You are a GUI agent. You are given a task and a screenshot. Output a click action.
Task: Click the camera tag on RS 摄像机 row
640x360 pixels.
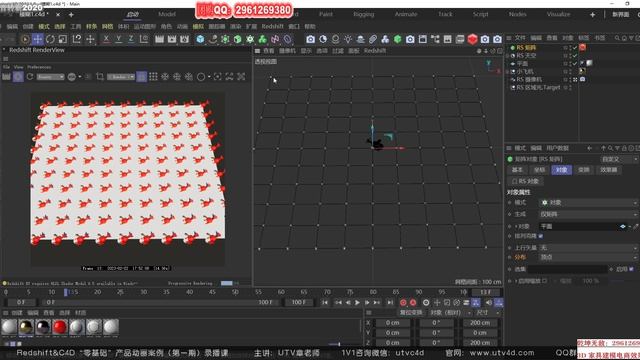tap(582, 79)
